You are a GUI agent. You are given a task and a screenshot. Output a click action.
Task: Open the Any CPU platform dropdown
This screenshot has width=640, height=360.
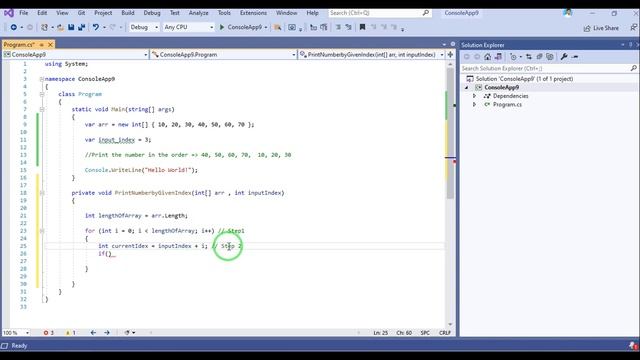[188, 27]
